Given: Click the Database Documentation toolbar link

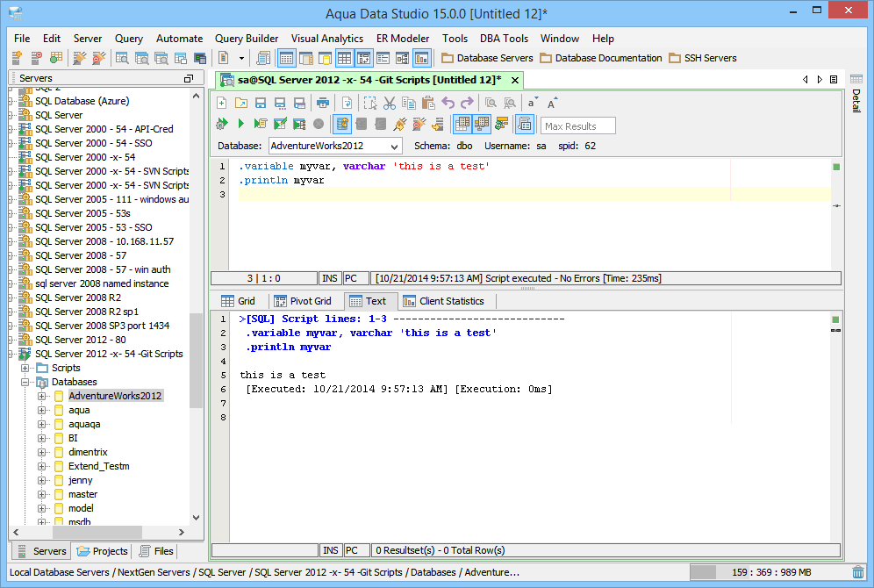Looking at the screenshot, I should click(x=601, y=58).
